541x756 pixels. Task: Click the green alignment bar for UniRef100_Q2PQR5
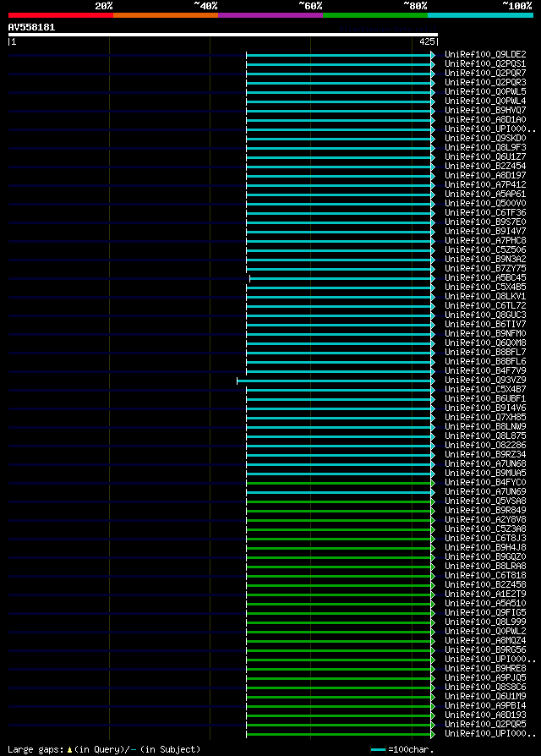coord(339,726)
